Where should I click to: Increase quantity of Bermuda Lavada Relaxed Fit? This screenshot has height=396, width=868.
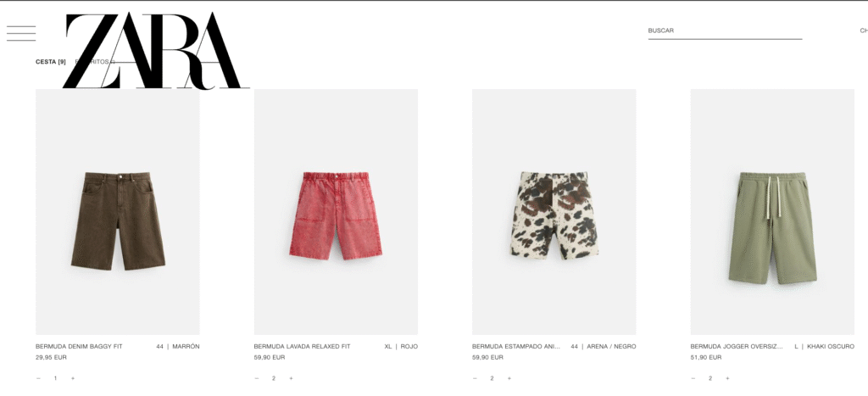[291, 378]
